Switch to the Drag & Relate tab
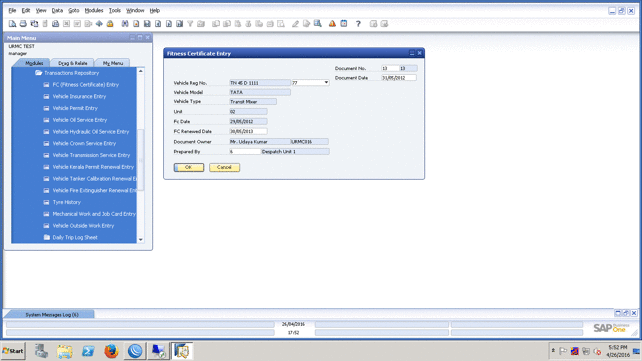The width and height of the screenshot is (642, 361). point(72,63)
